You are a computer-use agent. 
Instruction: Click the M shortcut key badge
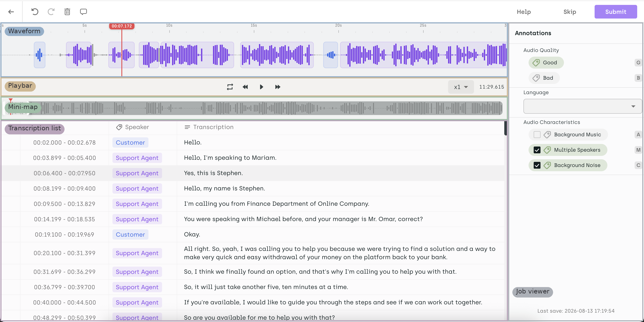click(x=638, y=150)
